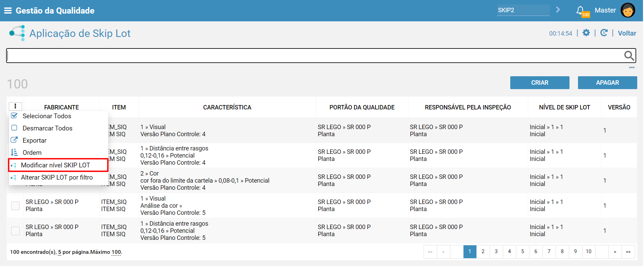Click the 100 record count
This screenshot has width=644, height=267.
17,84
